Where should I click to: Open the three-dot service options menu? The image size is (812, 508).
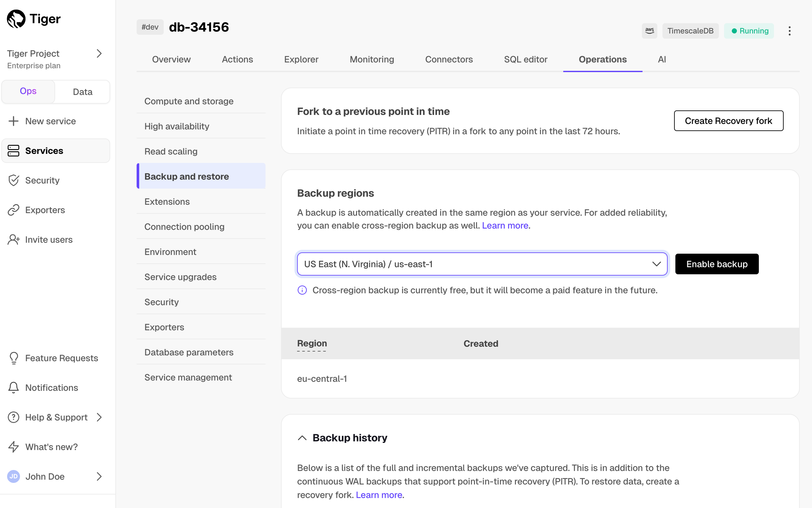pos(789,31)
